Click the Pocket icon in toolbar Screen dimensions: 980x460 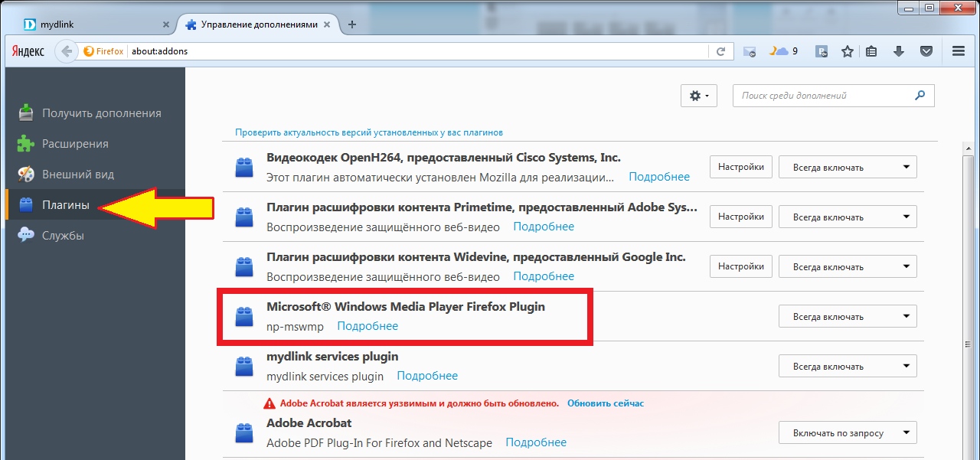click(x=926, y=51)
